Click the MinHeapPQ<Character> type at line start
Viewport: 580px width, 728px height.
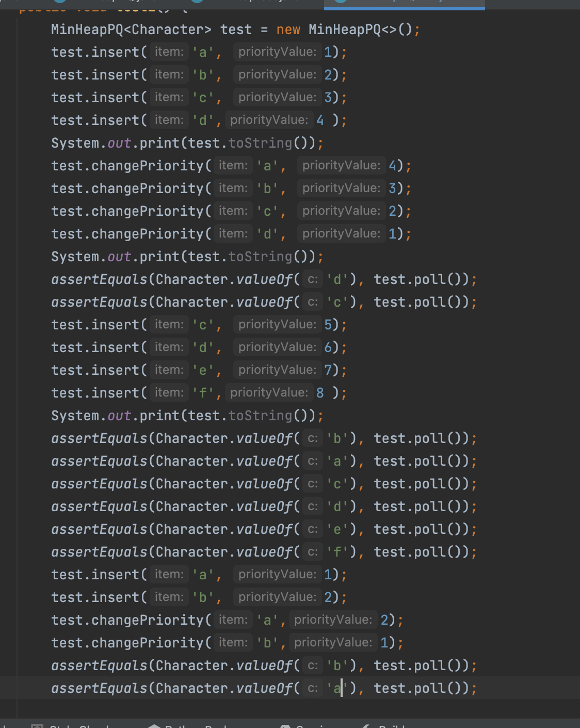pyautogui.click(x=131, y=30)
